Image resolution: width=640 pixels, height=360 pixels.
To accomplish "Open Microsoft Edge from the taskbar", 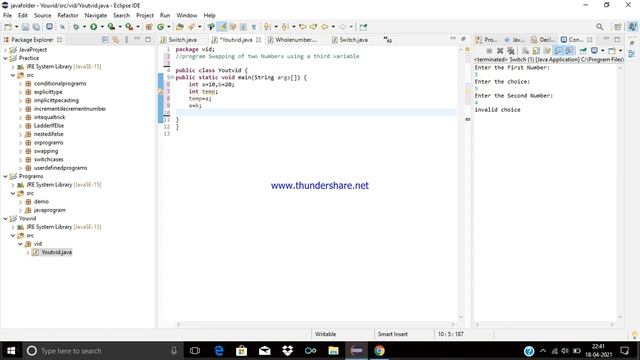I will coord(219,351).
